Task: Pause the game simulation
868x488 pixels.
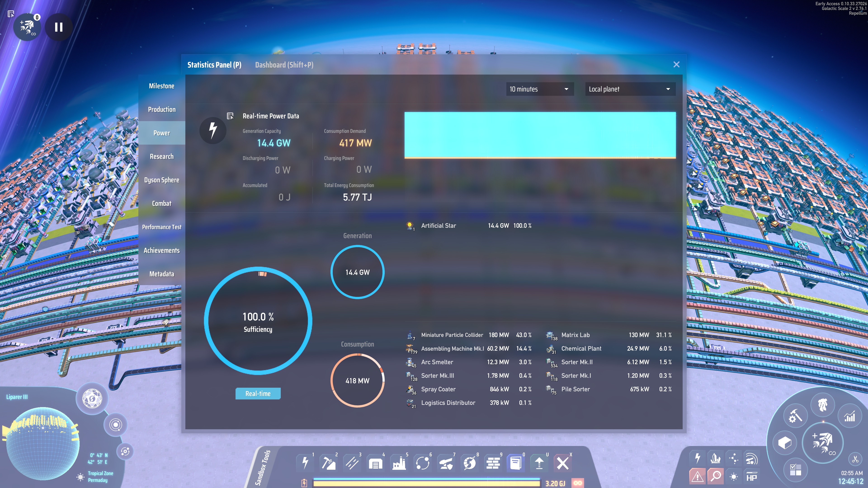Action: (x=59, y=27)
